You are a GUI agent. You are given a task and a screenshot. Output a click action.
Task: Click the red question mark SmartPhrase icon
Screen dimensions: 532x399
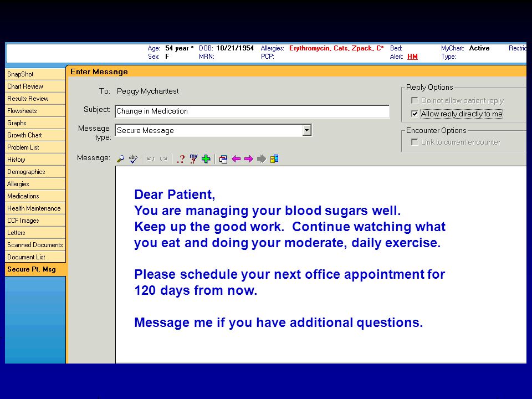182,159
